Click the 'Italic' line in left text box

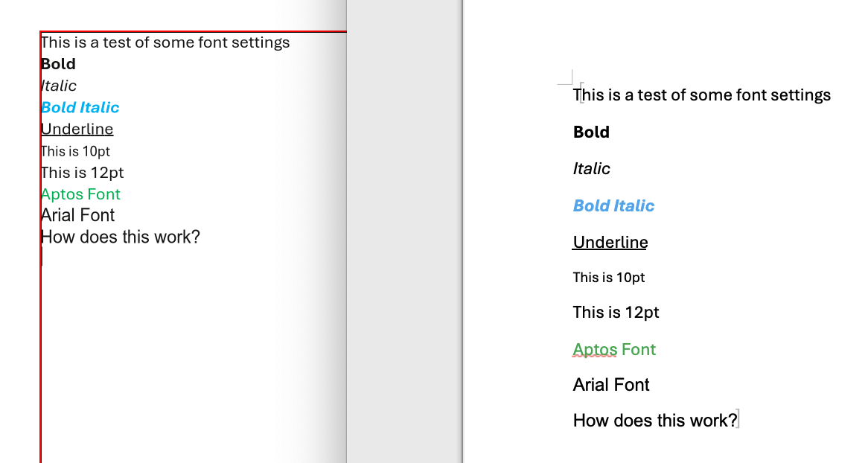point(59,86)
